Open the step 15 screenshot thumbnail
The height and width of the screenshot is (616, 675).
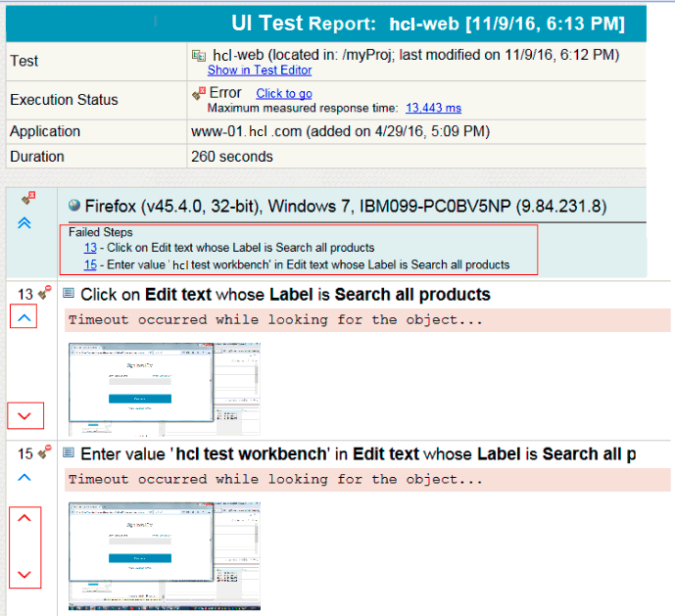point(165,555)
